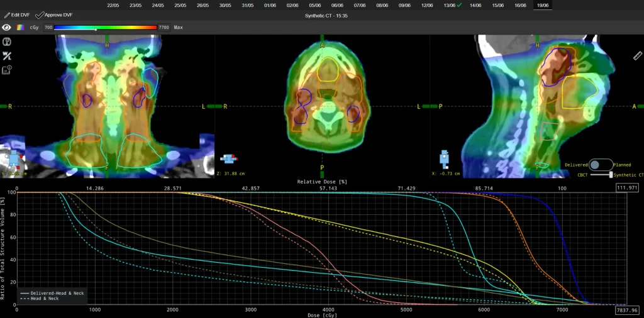Open the cGy dose unit selector
The image size is (644, 318).
pos(35,28)
